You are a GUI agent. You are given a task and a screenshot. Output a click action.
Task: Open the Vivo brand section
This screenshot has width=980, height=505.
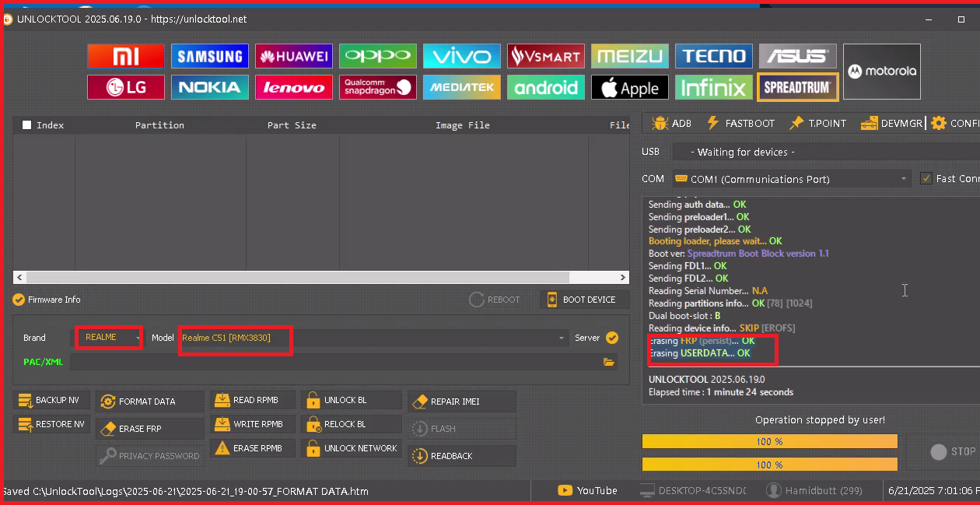pos(461,56)
